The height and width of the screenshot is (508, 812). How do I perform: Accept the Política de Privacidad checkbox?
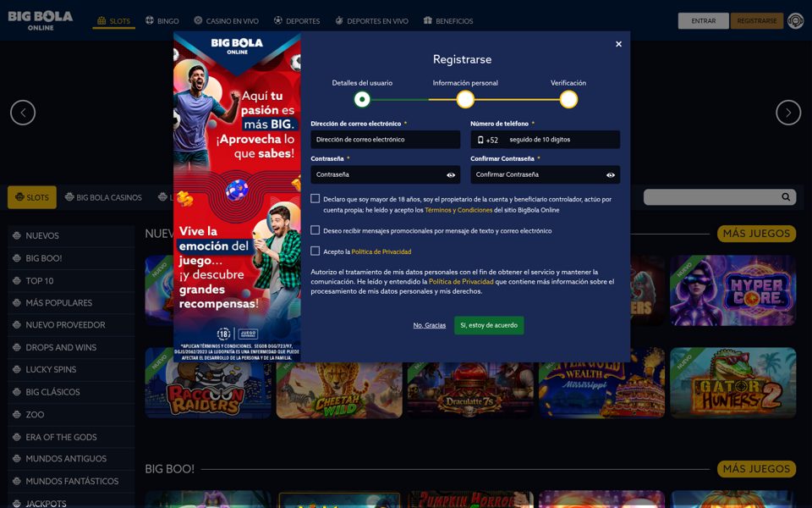pos(315,251)
